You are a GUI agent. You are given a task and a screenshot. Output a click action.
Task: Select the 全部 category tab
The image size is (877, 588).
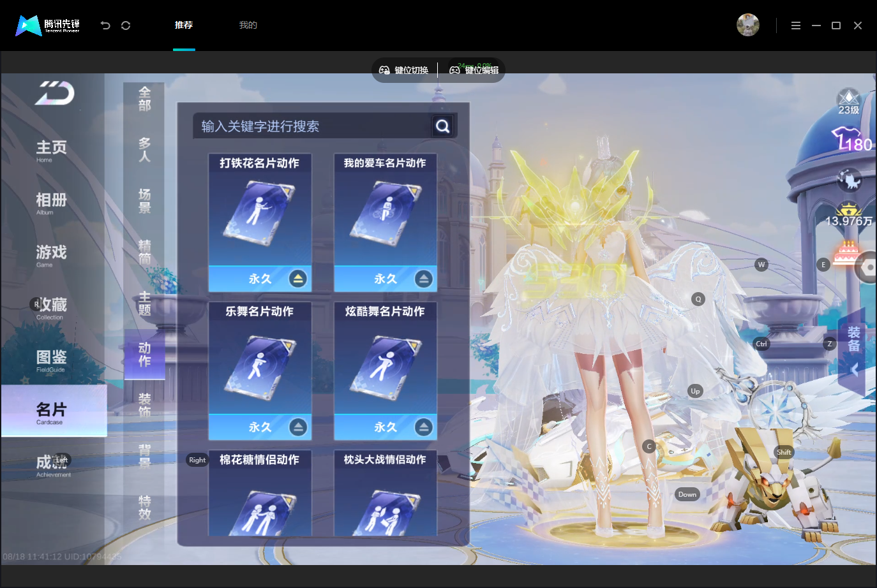click(145, 99)
